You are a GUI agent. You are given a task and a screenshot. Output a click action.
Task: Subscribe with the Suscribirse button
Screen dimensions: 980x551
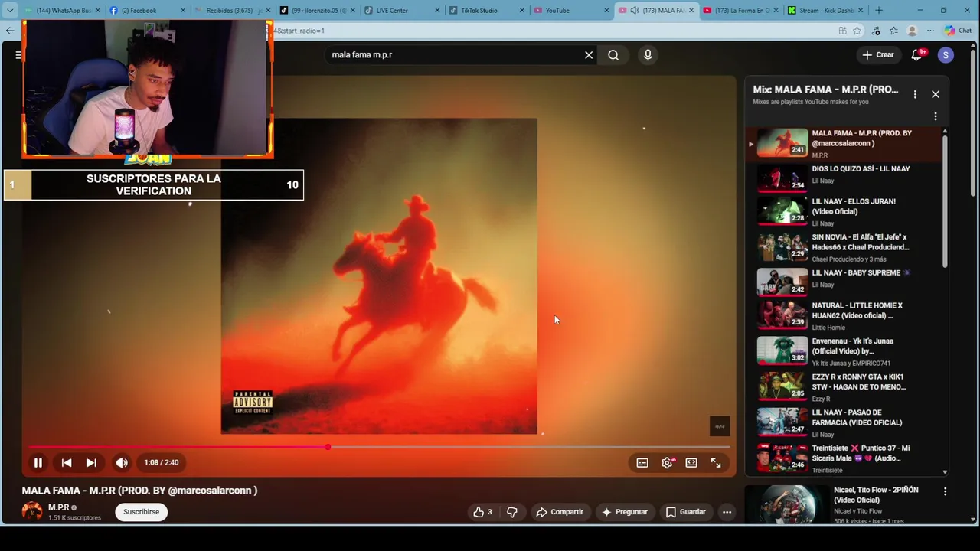[x=141, y=512]
